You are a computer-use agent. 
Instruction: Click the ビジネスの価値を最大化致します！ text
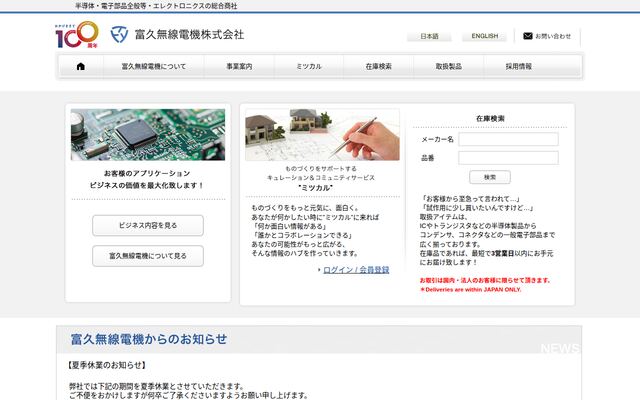click(x=147, y=185)
